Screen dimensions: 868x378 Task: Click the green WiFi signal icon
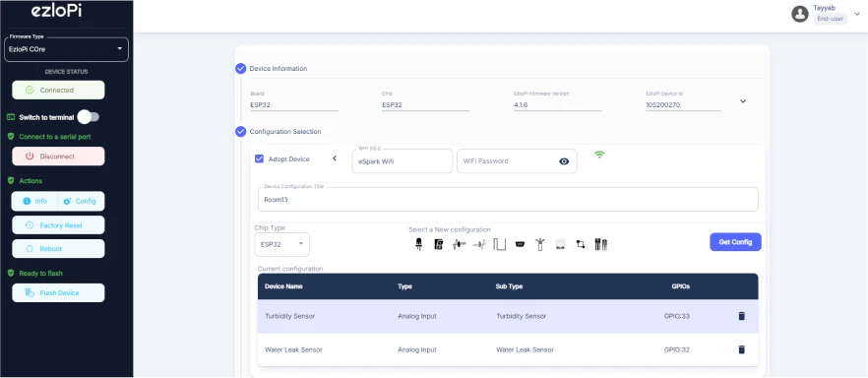click(599, 155)
